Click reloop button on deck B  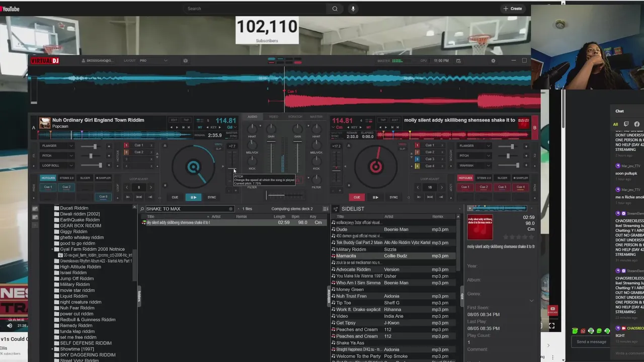pos(430,197)
